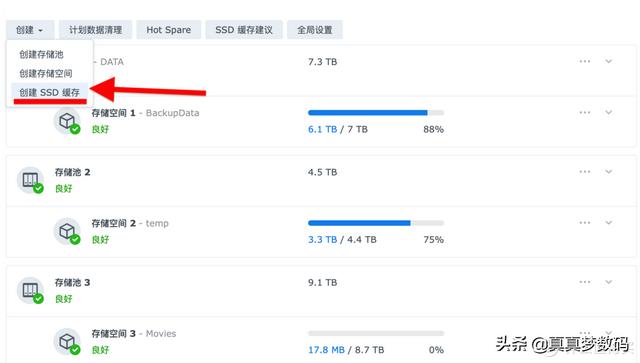Click the 存储池 3 pool icon

(x=30, y=290)
